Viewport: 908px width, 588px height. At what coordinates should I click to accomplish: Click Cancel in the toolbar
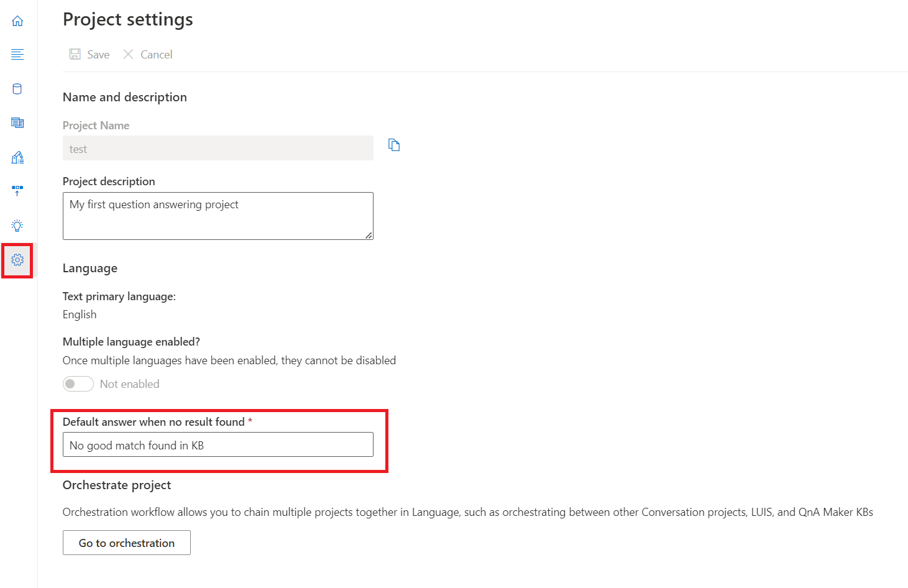(148, 55)
